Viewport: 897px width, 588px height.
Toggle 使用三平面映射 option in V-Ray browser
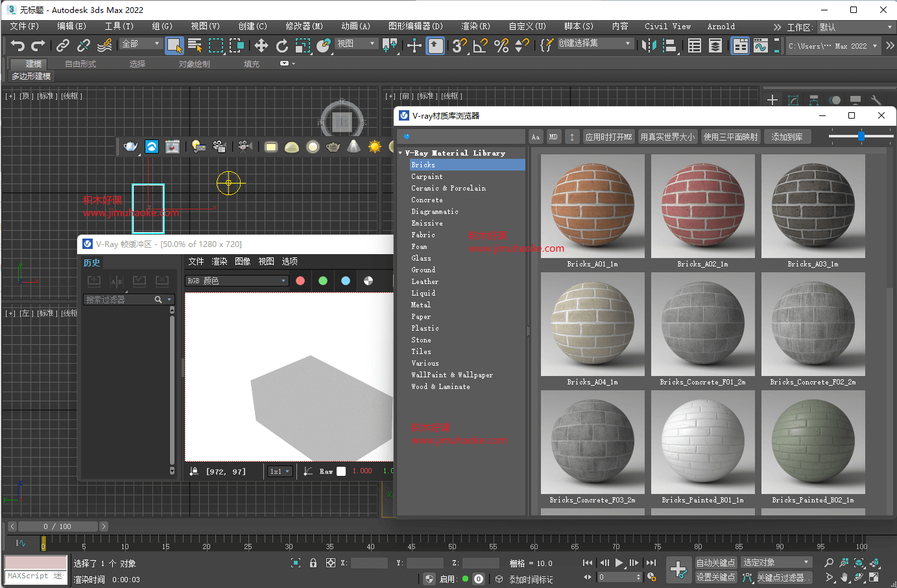730,137
